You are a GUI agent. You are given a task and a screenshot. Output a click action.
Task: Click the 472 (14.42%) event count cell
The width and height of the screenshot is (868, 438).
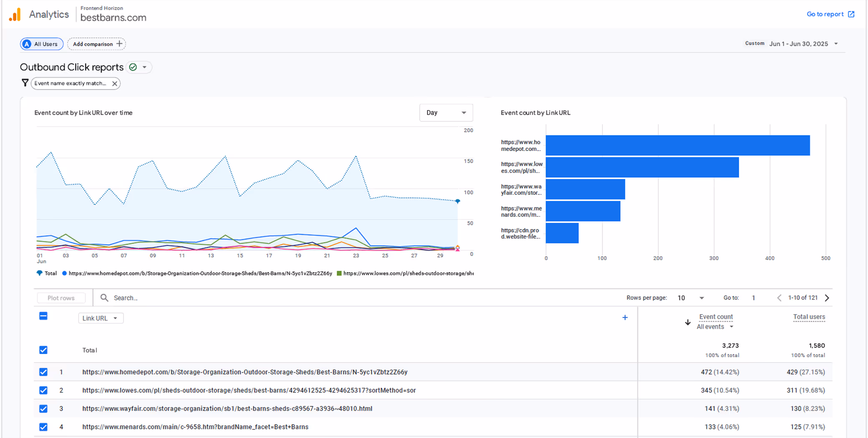pos(720,372)
